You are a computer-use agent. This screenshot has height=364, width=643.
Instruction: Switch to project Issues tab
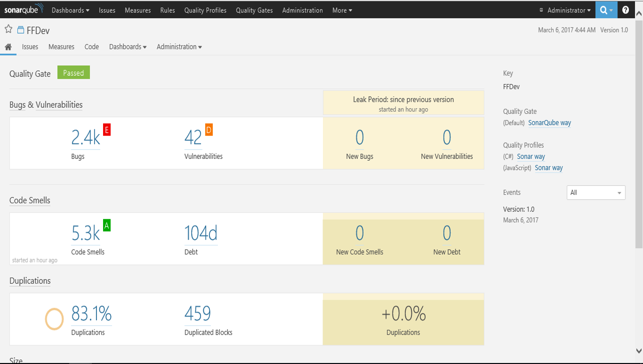point(30,47)
